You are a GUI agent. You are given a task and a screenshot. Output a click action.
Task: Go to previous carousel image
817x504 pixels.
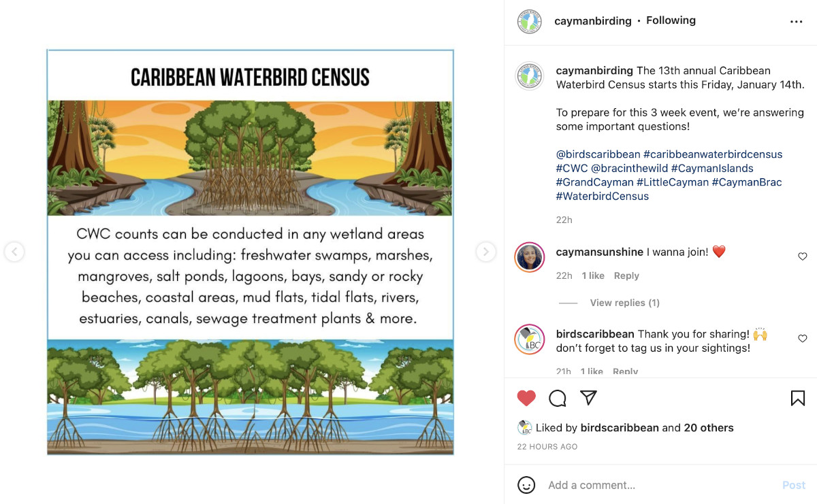coord(14,252)
